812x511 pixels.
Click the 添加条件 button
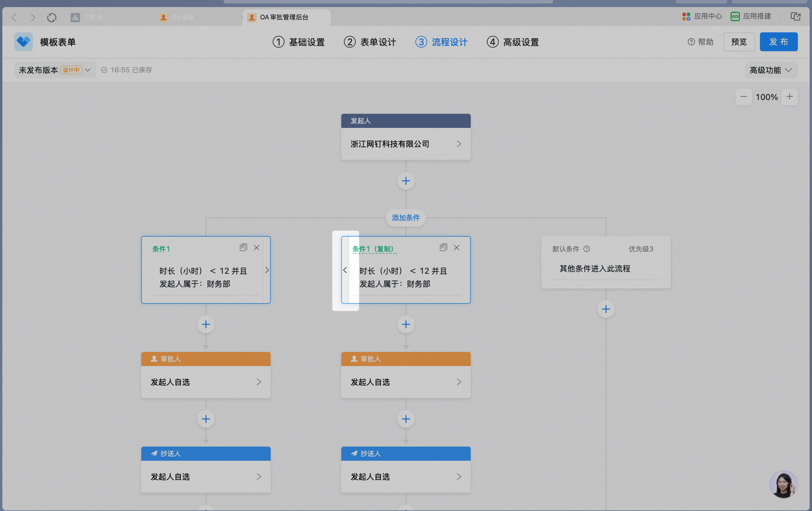pyautogui.click(x=406, y=218)
